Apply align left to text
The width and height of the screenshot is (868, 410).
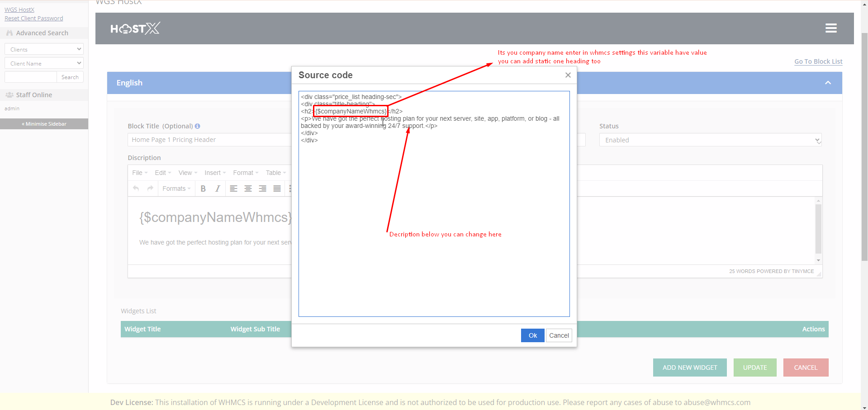tap(233, 189)
